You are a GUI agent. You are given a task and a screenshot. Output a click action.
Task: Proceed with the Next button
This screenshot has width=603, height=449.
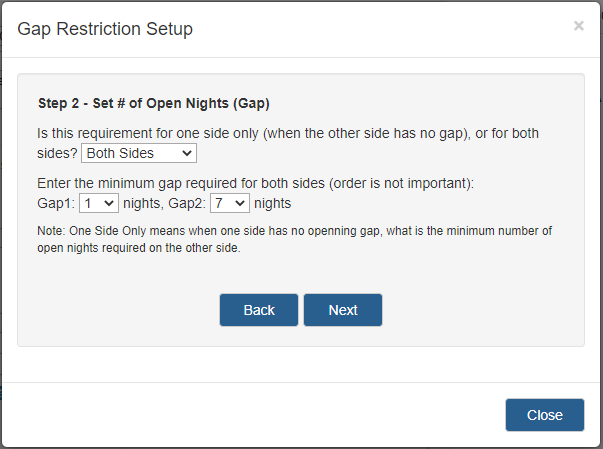343,310
